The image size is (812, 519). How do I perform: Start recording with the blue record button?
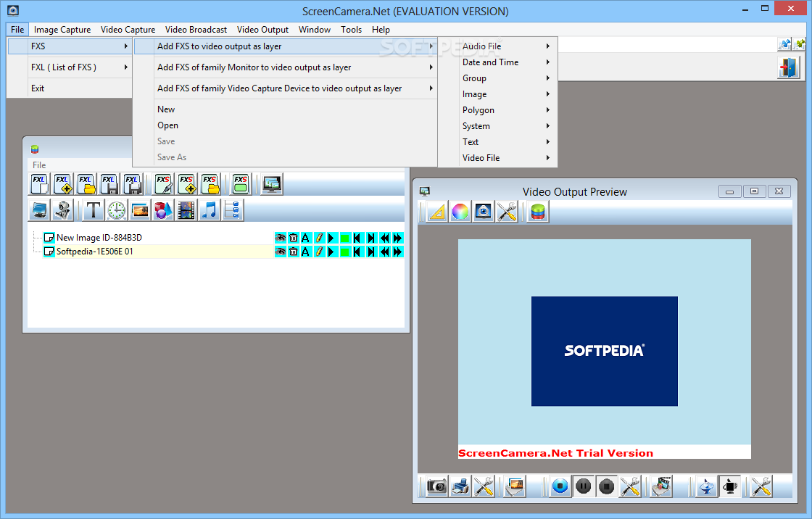tap(560, 486)
